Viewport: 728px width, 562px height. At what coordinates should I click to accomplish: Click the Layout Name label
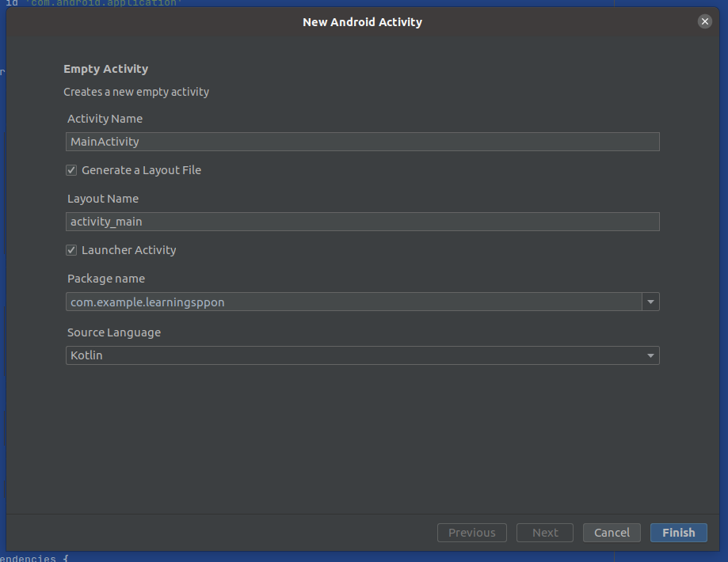tap(103, 199)
